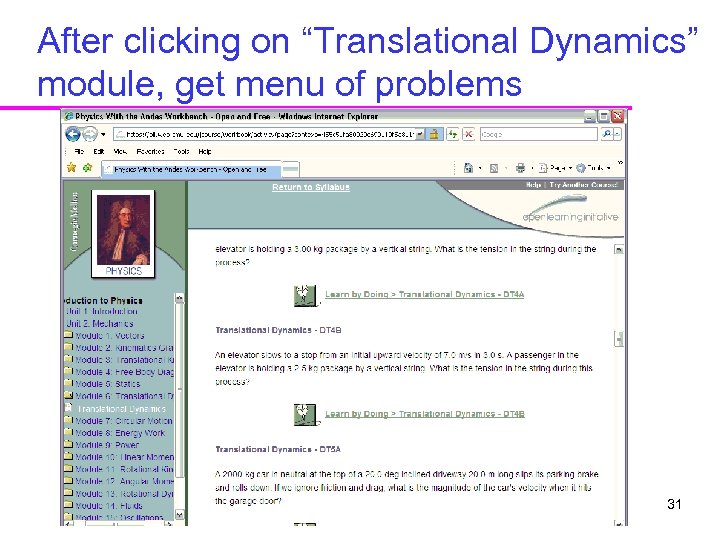Click the Try Another Course link

[x=584, y=185]
